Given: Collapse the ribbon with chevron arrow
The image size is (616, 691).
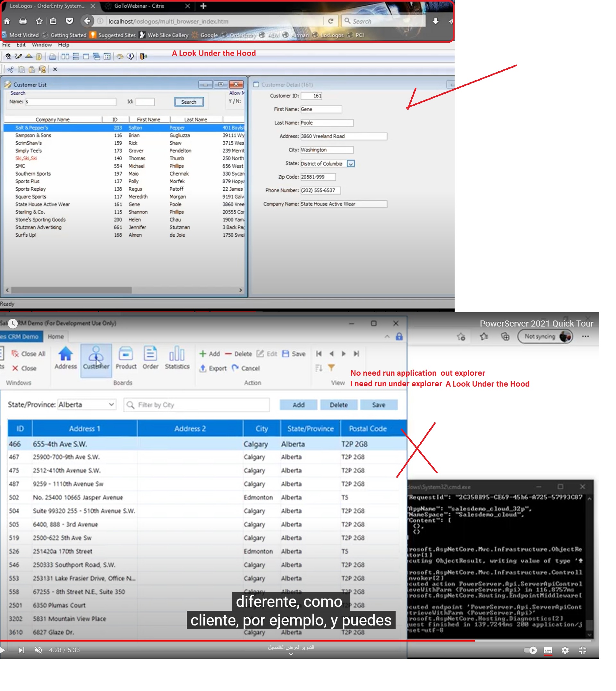Looking at the screenshot, I should point(387,337).
